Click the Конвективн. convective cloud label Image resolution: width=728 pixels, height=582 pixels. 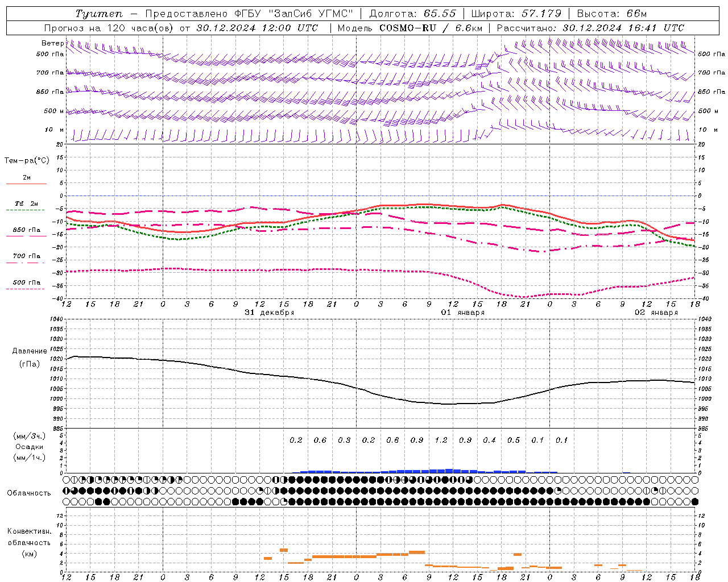[x=29, y=531]
